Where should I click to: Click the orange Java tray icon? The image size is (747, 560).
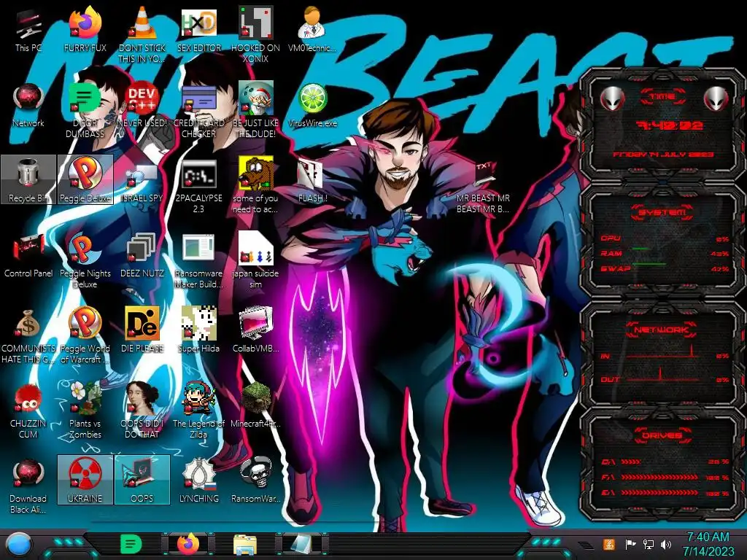point(609,544)
